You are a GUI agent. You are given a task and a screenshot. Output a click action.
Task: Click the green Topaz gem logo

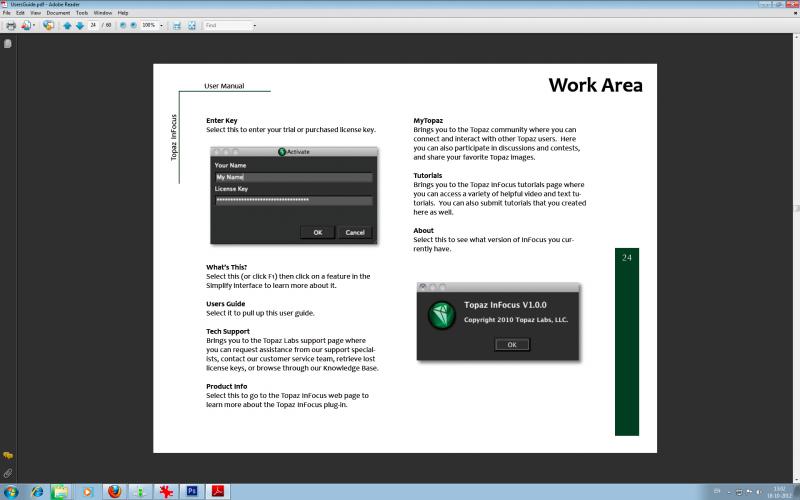(x=441, y=315)
